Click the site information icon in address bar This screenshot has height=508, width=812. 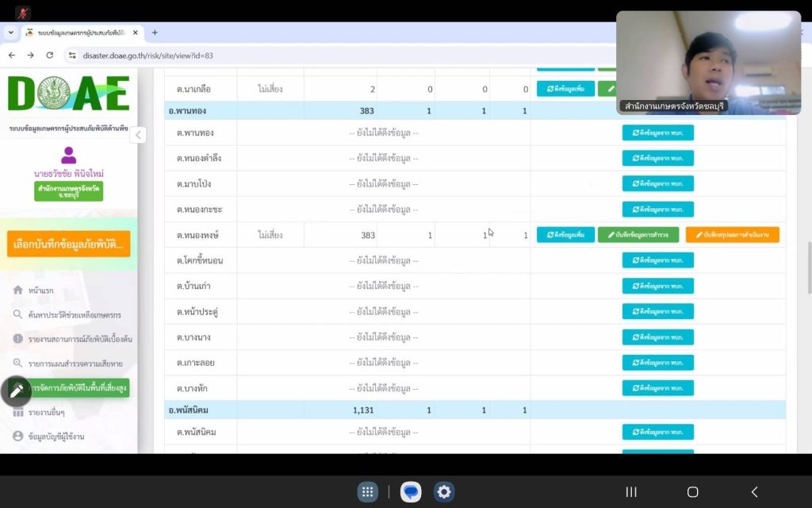72,56
